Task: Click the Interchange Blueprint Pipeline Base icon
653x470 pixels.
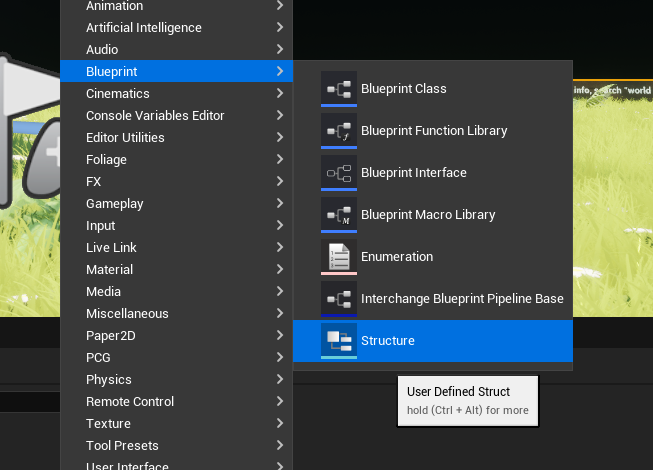Action: [338, 298]
